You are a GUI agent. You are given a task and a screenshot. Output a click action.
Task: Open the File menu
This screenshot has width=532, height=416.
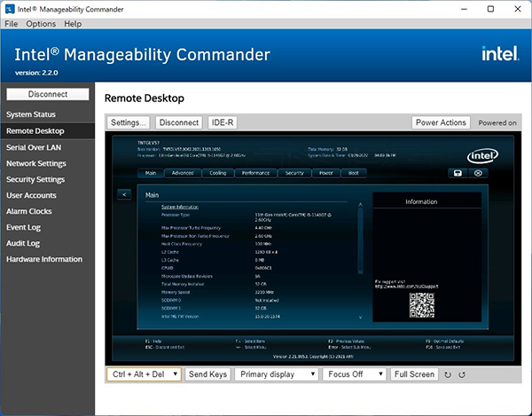(x=12, y=24)
